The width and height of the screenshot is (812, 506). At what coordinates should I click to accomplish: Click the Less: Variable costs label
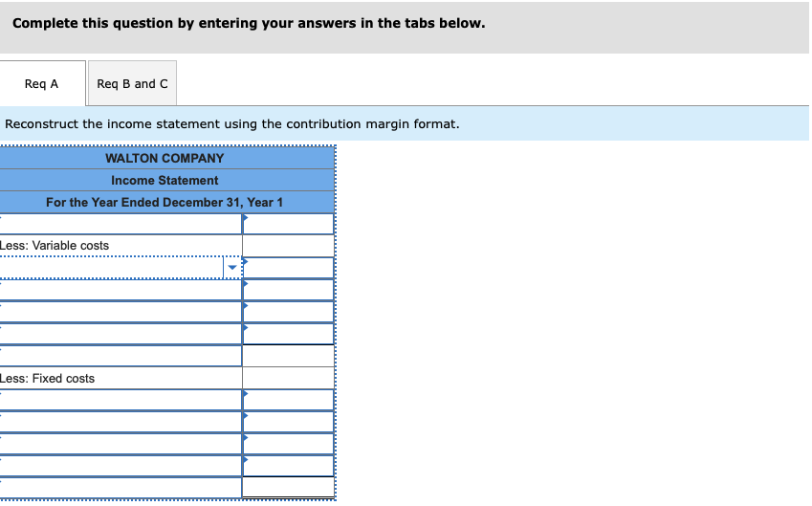55,246
